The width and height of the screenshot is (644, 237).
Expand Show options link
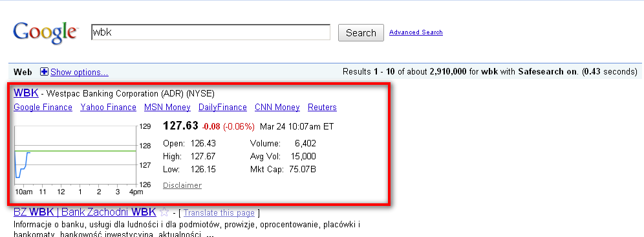[x=80, y=73]
